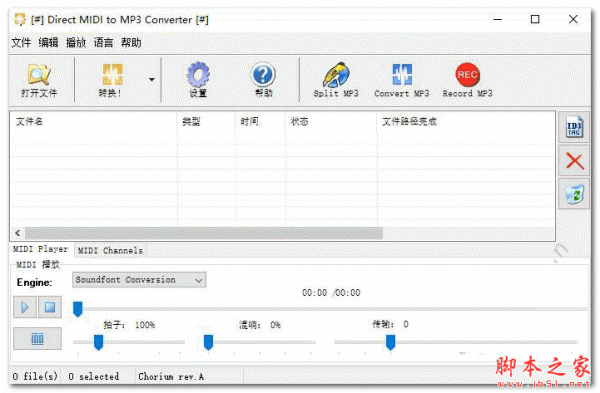Image resolution: width=600 pixels, height=393 pixels.
Task: Open the Help (帮助) menu in menu bar
Action: click(x=131, y=42)
